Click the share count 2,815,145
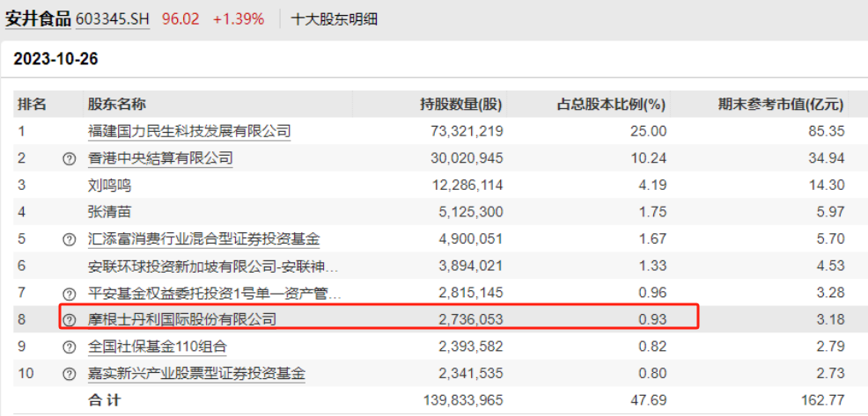Viewport: 868px width, 416px height. click(x=471, y=293)
